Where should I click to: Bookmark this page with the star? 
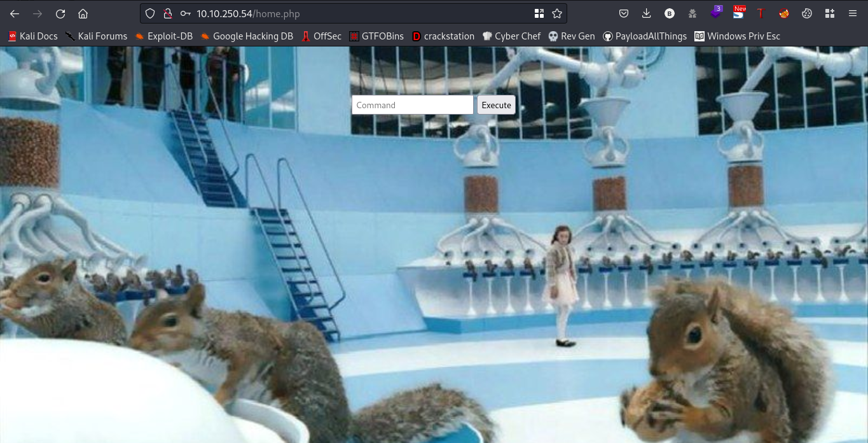click(x=557, y=13)
